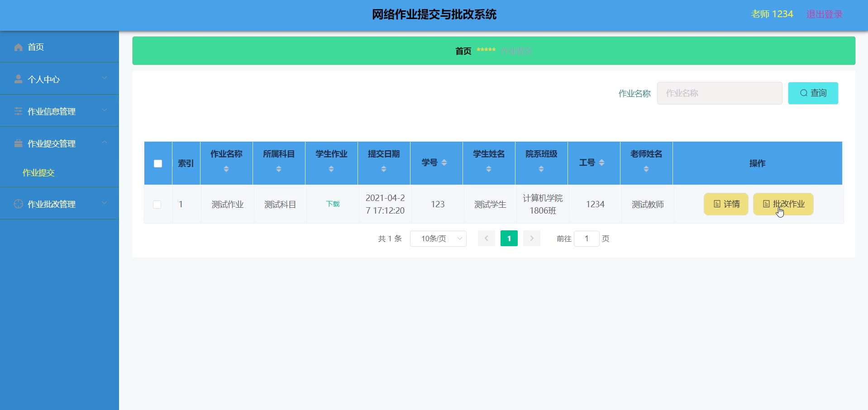The width and height of the screenshot is (868, 410).
Task: Sort by 老师姓名 using its sort arrows
Action: [x=646, y=169]
